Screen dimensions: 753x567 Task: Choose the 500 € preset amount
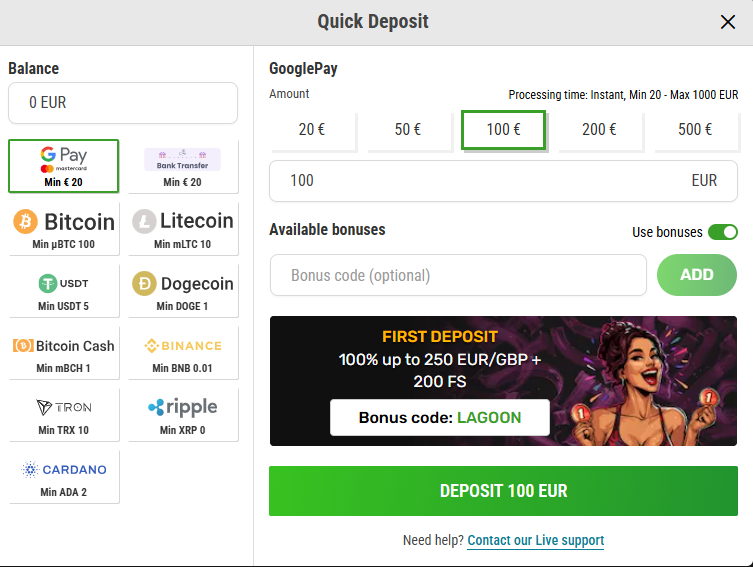(695, 130)
